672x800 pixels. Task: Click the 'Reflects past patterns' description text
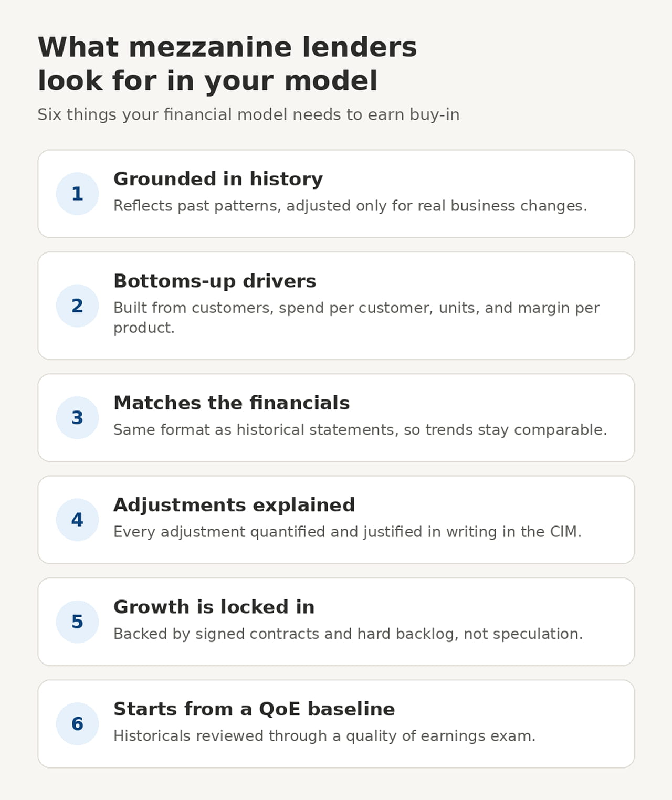(350, 206)
